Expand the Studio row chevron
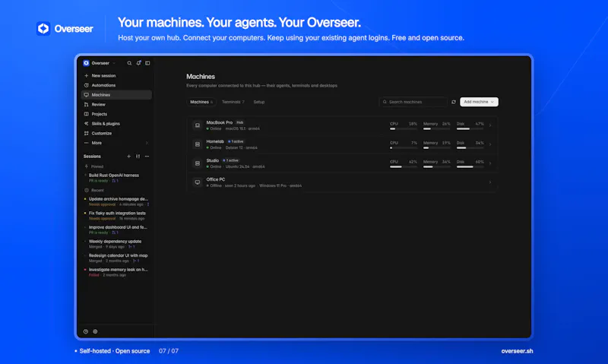This screenshot has height=364, width=608. [x=490, y=163]
